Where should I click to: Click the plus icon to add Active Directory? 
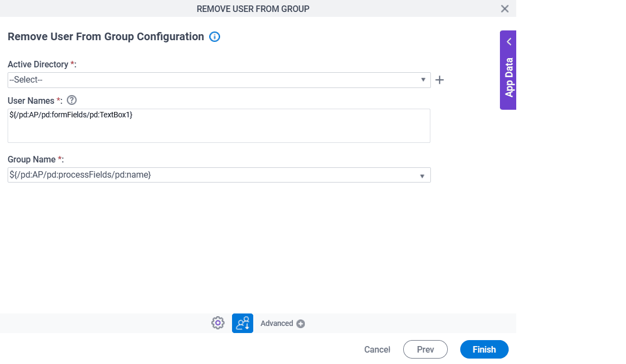point(440,80)
